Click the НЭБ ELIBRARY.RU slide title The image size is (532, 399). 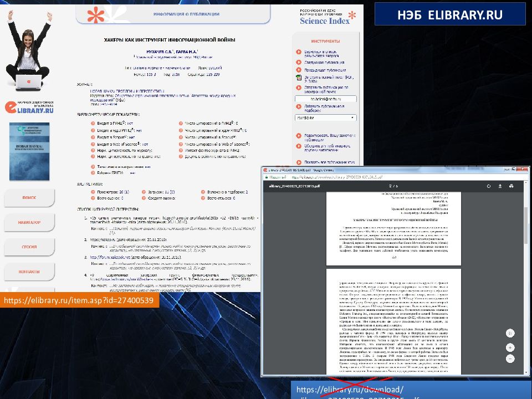[x=450, y=16]
